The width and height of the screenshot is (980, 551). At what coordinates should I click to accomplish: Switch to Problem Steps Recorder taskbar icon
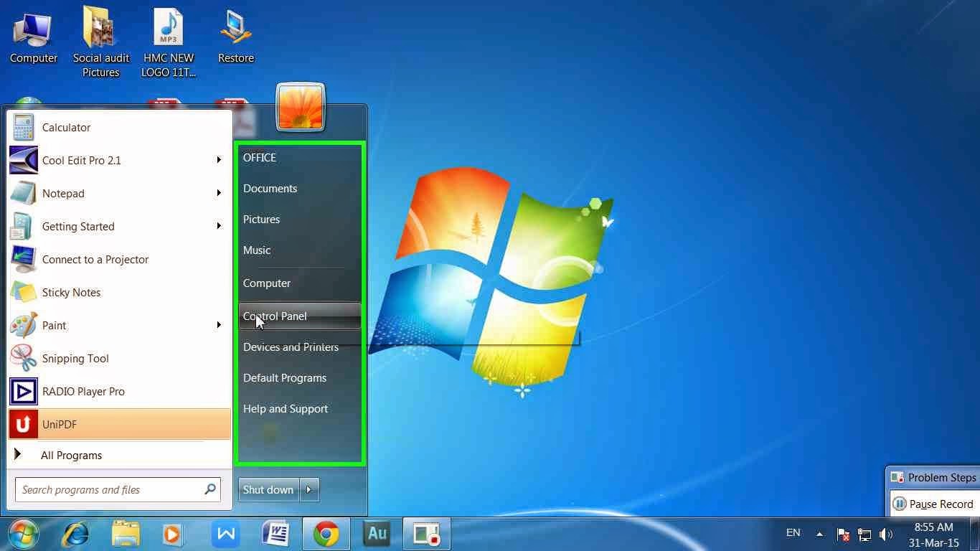[x=427, y=534]
